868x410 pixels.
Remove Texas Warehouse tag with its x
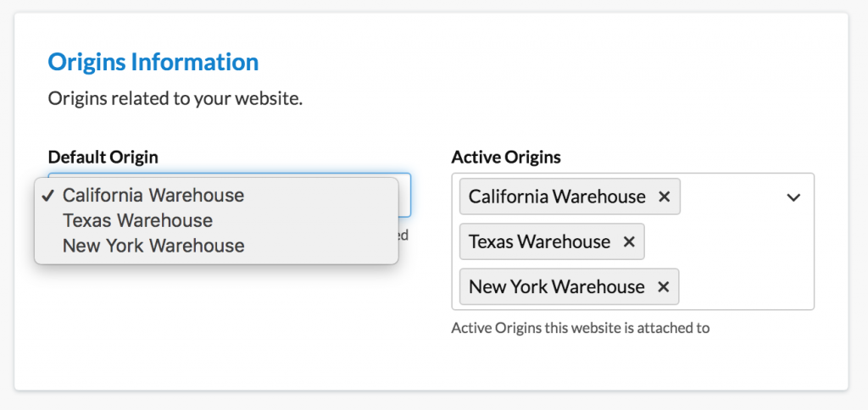[629, 241]
